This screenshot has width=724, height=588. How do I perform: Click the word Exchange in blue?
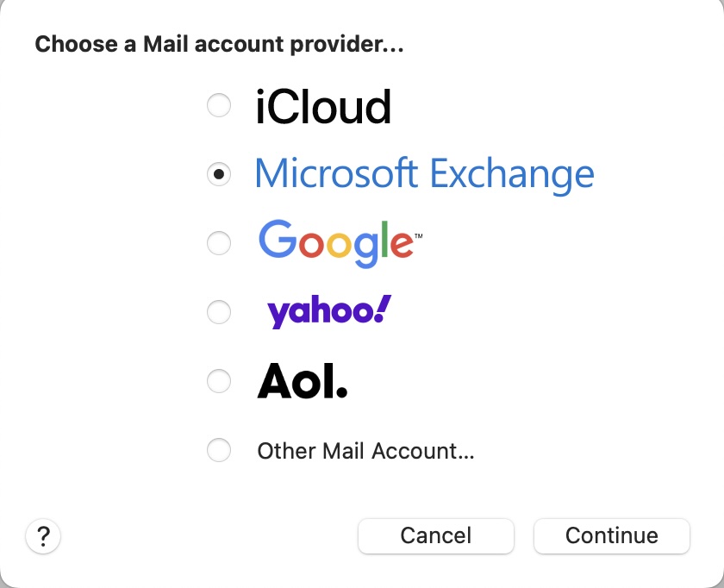[512, 175]
